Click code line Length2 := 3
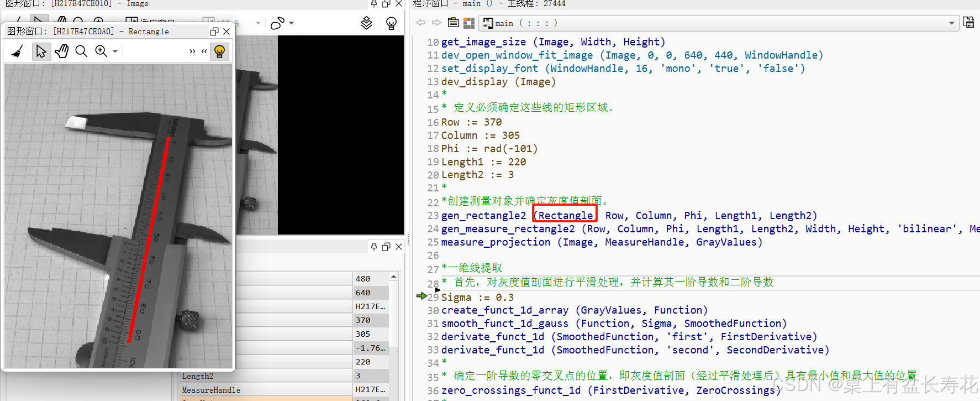980x401 pixels. click(477, 175)
